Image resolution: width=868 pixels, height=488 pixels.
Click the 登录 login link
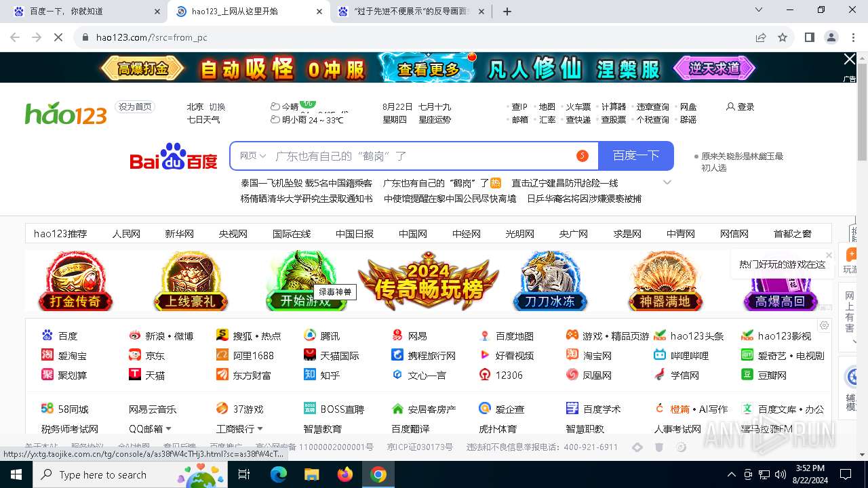pyautogui.click(x=741, y=106)
